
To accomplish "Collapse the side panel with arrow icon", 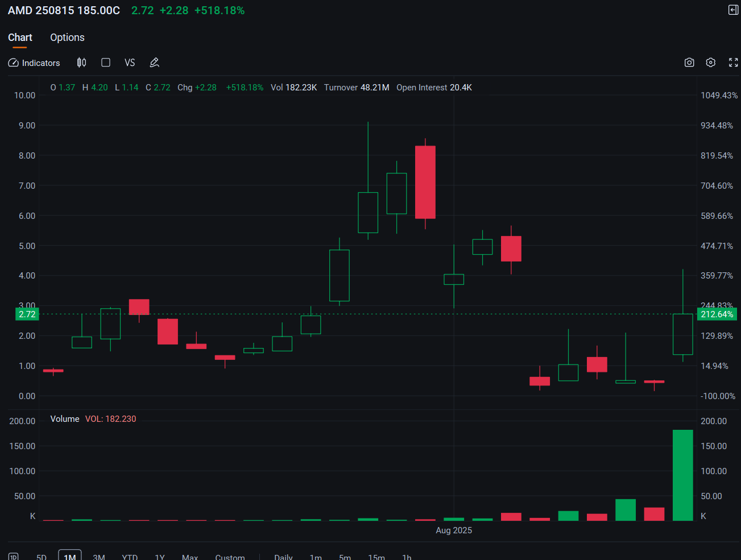I will [734, 10].
